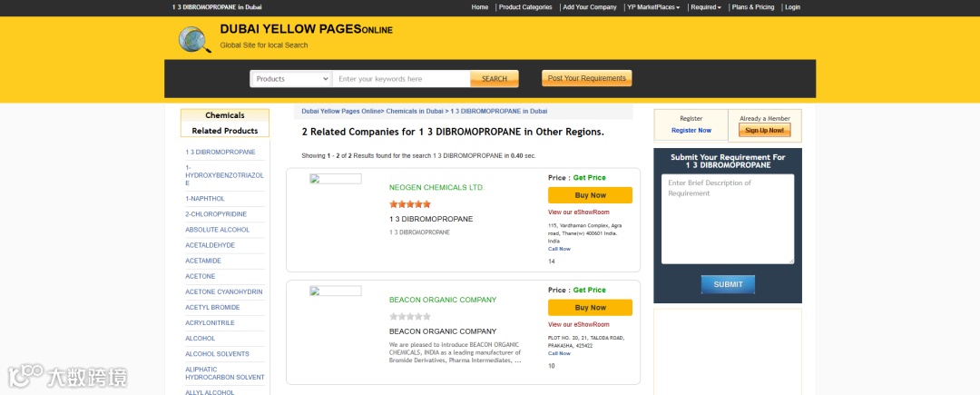This screenshot has width=980, height=395.
Task: Click the Login link
Action: pos(792,7)
